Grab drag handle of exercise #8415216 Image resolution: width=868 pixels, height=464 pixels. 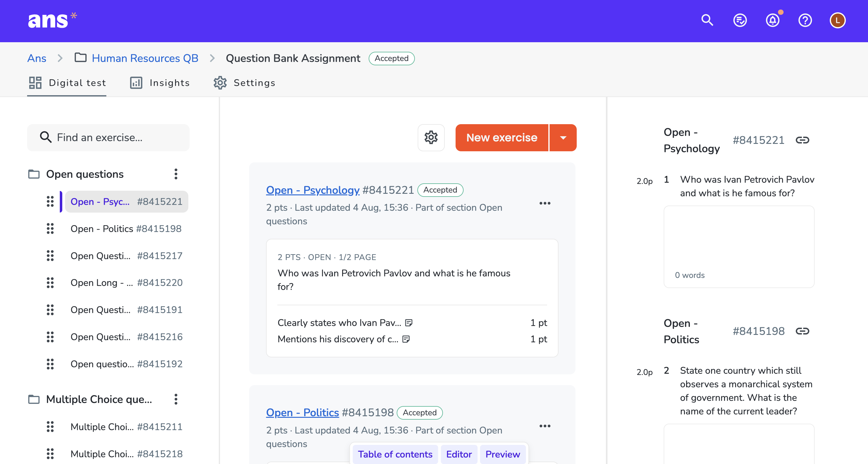pos(50,337)
